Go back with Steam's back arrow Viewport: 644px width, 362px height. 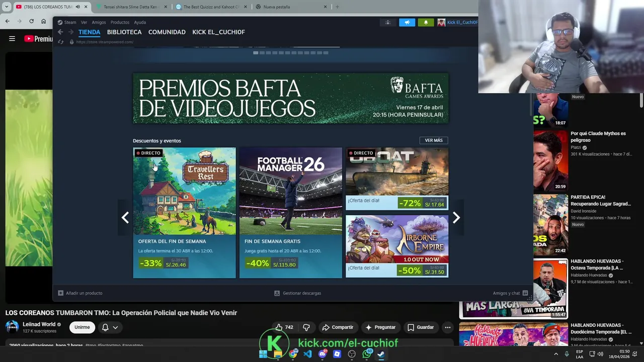click(60, 32)
